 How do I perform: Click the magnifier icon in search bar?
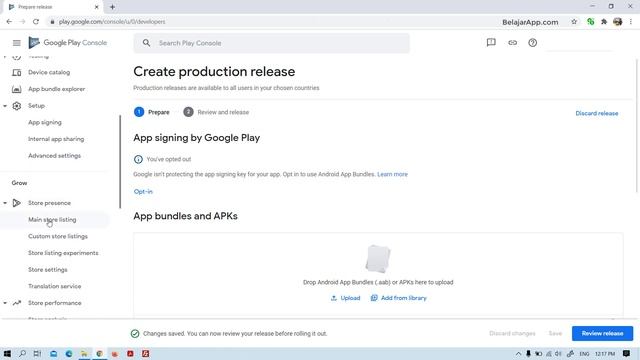pos(146,43)
